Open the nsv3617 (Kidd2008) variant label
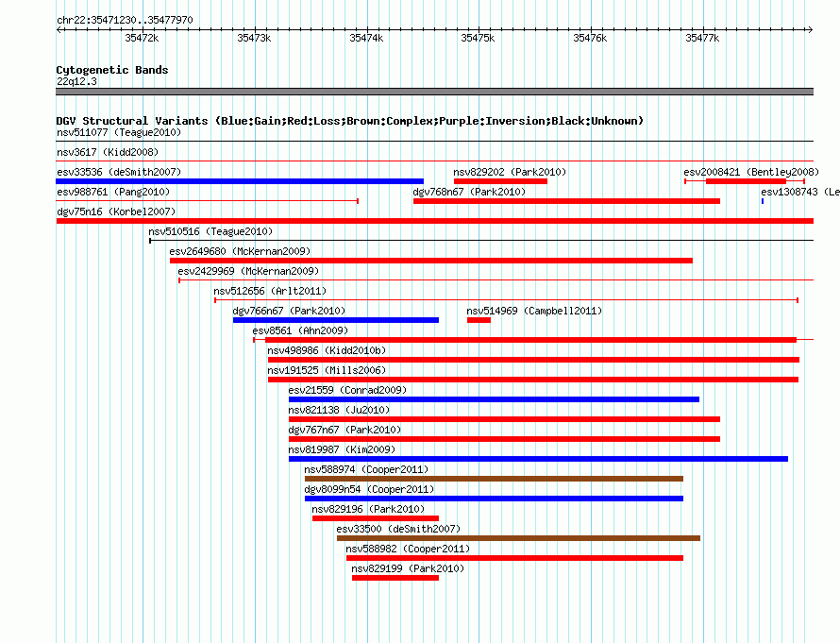The width and height of the screenshot is (840, 643). pyautogui.click(x=108, y=152)
